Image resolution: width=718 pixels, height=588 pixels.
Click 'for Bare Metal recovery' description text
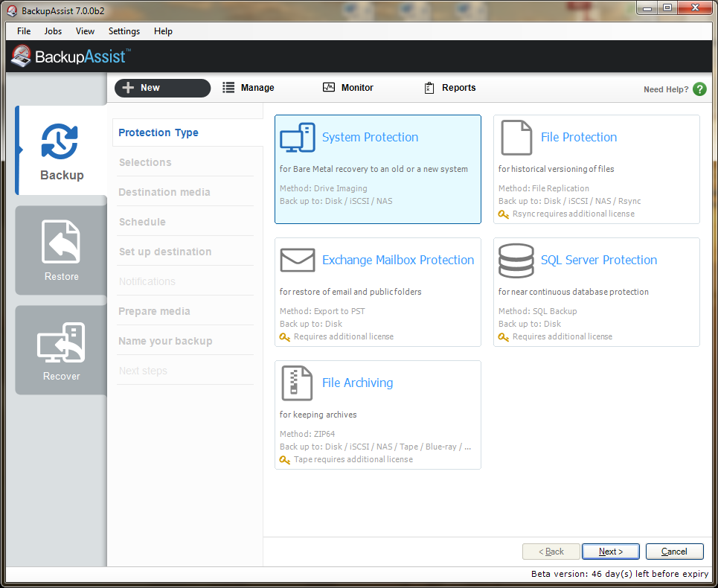374,169
